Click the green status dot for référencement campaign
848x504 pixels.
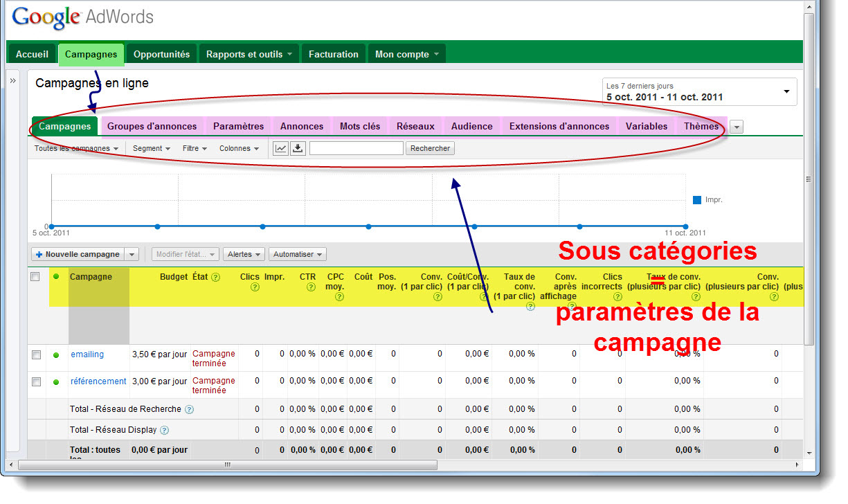tap(56, 381)
